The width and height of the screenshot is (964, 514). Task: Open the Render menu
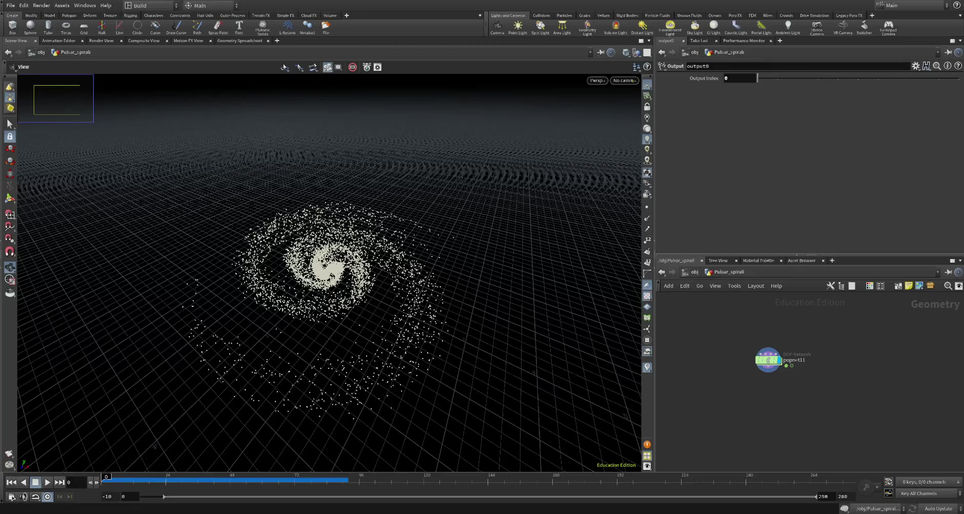pos(41,5)
